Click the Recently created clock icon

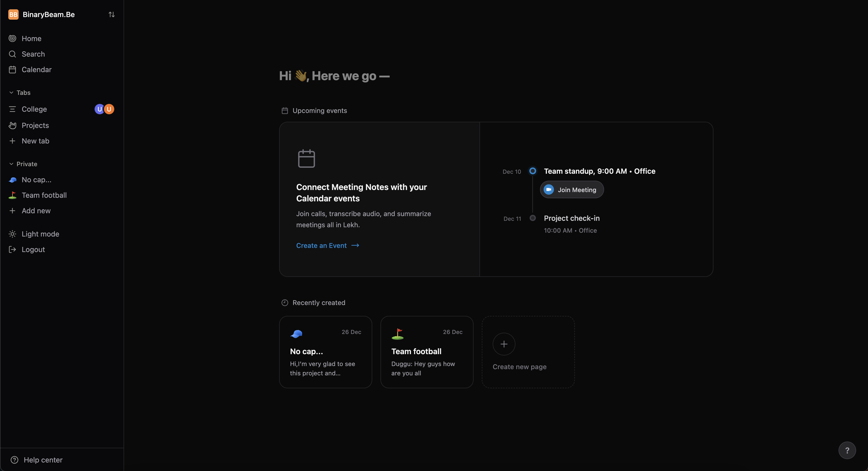coord(285,302)
